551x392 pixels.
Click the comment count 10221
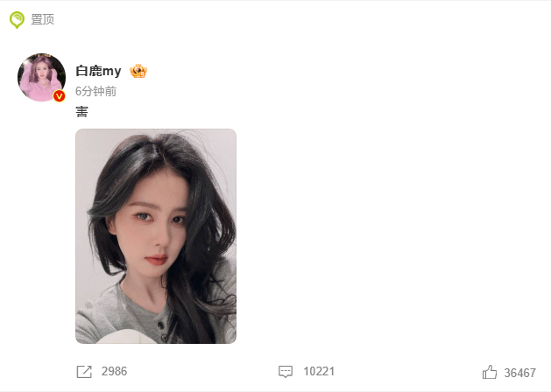(319, 371)
